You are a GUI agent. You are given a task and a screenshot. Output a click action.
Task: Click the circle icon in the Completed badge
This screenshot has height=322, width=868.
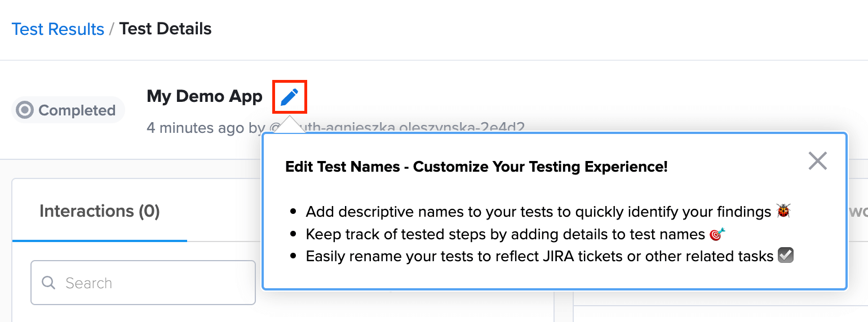(x=25, y=110)
